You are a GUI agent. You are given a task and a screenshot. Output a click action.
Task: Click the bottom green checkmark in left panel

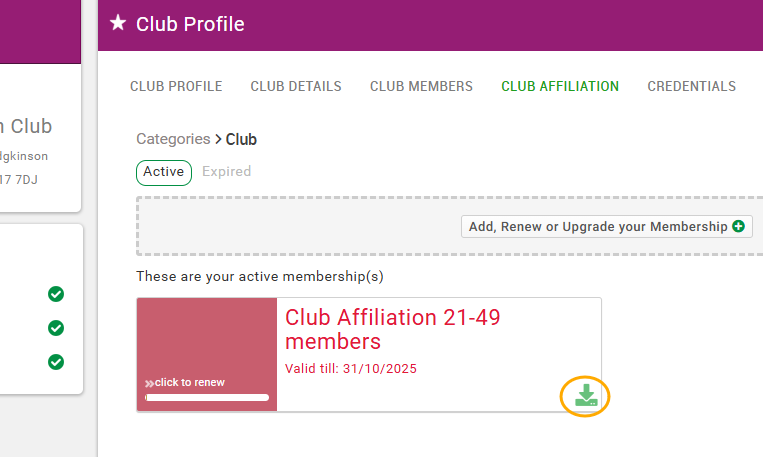tap(56, 362)
